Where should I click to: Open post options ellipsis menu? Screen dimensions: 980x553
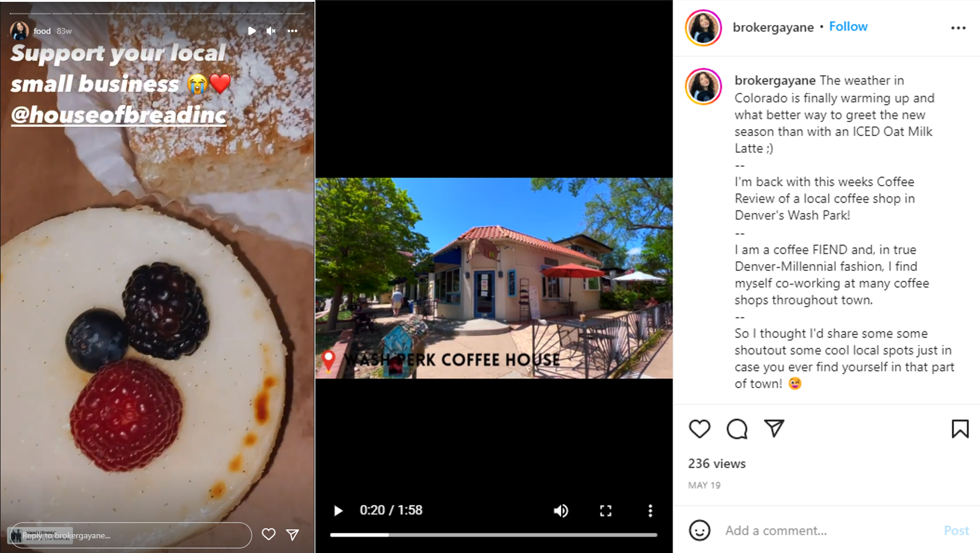[958, 27]
